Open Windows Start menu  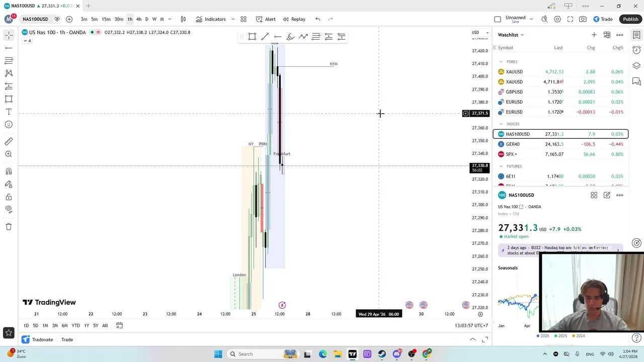218,354
